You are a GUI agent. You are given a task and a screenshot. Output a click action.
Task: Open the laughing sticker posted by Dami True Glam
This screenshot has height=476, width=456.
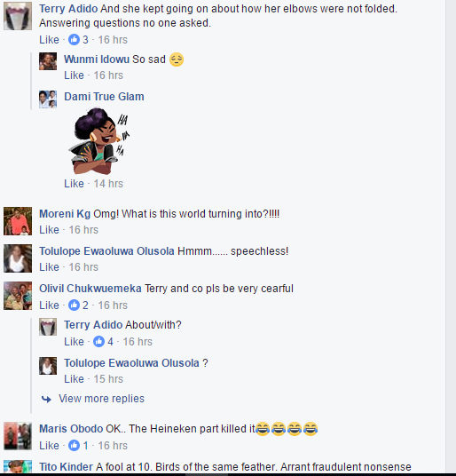98,141
